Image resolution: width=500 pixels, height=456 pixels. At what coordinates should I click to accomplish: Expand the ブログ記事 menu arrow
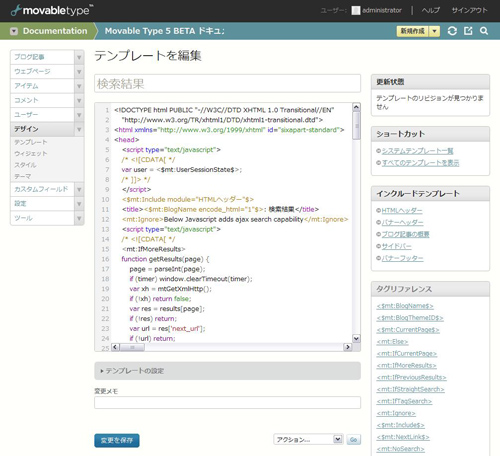tap(79, 57)
